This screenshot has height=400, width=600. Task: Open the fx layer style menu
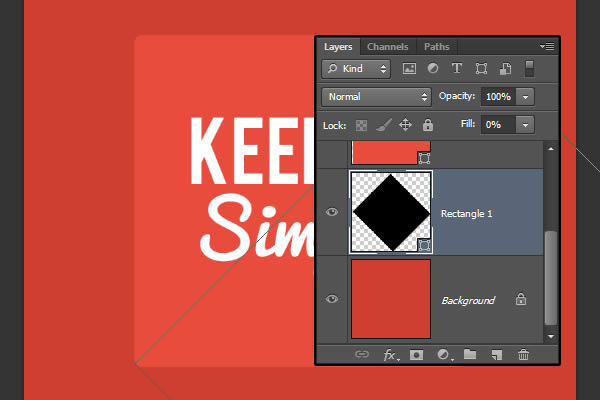tap(391, 355)
